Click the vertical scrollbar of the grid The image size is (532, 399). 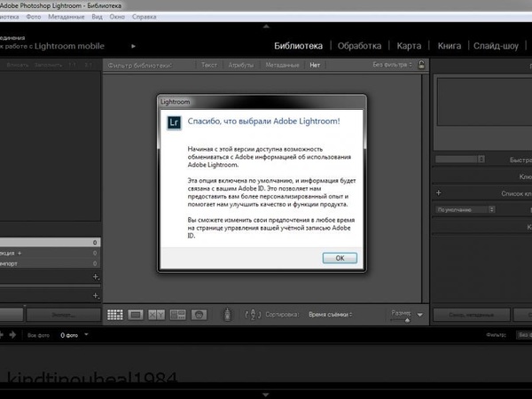tap(425, 188)
